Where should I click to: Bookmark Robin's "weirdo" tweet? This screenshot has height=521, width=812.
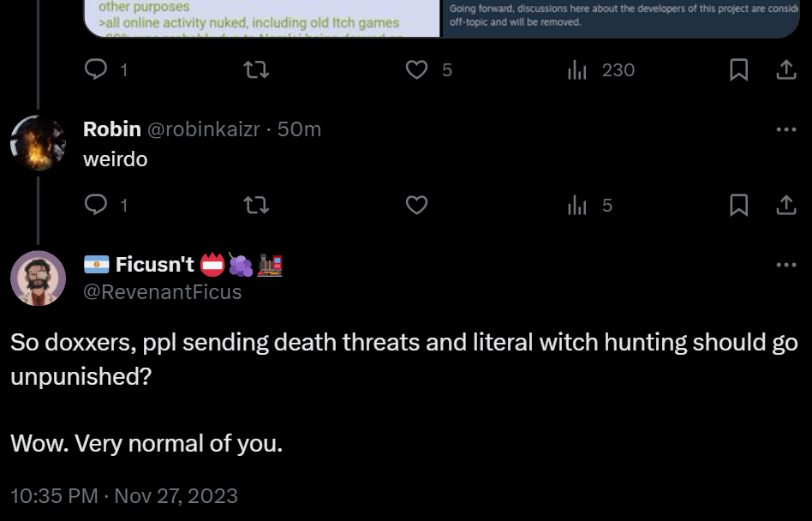point(738,206)
